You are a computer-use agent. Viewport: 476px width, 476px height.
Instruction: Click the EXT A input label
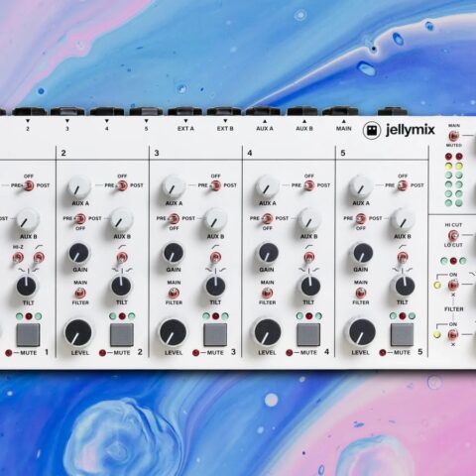tap(185, 128)
